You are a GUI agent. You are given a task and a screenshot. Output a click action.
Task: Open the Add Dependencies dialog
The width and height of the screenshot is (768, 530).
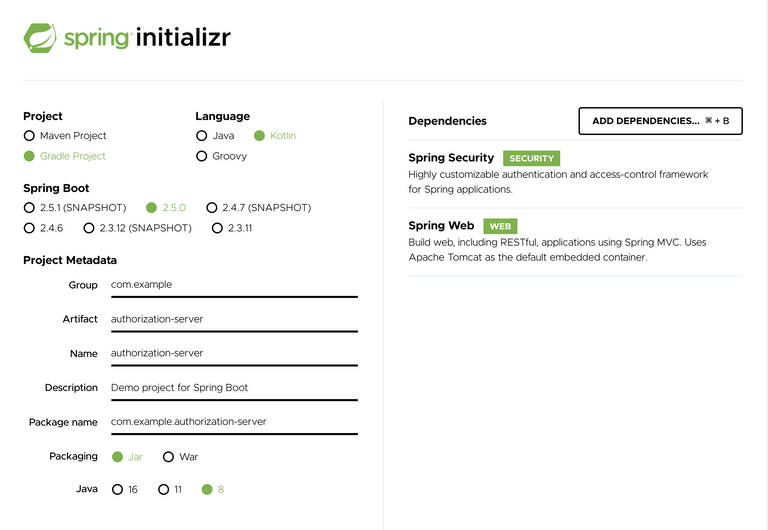pyautogui.click(x=660, y=121)
